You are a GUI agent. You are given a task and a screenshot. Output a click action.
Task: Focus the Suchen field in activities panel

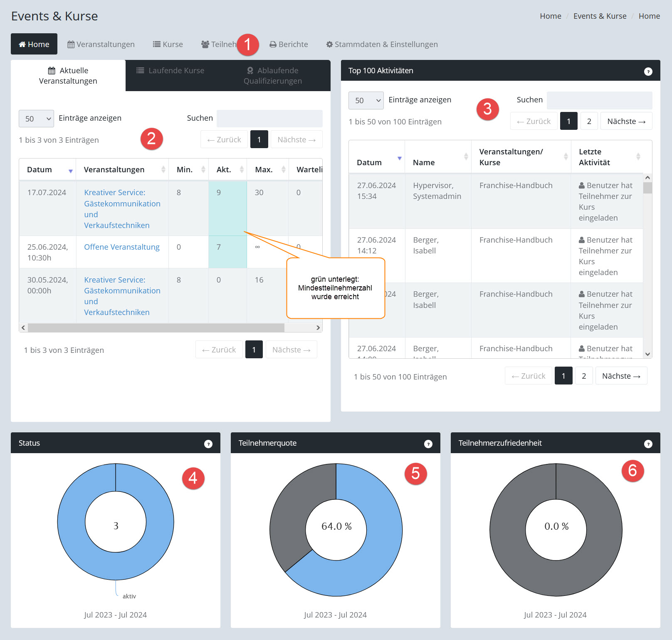(599, 100)
